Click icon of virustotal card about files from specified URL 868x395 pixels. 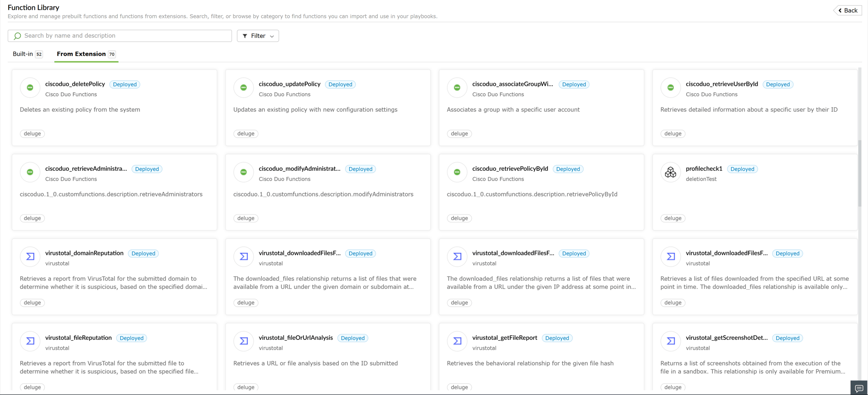click(x=670, y=257)
